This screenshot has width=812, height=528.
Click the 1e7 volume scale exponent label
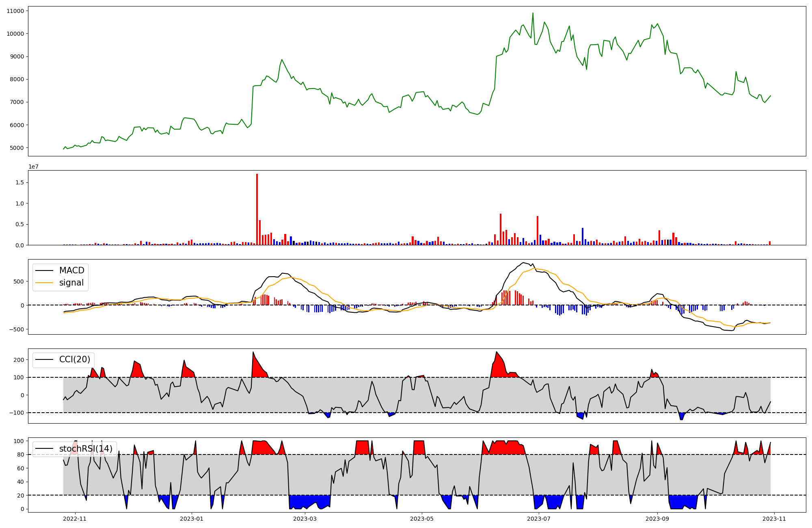coord(33,167)
